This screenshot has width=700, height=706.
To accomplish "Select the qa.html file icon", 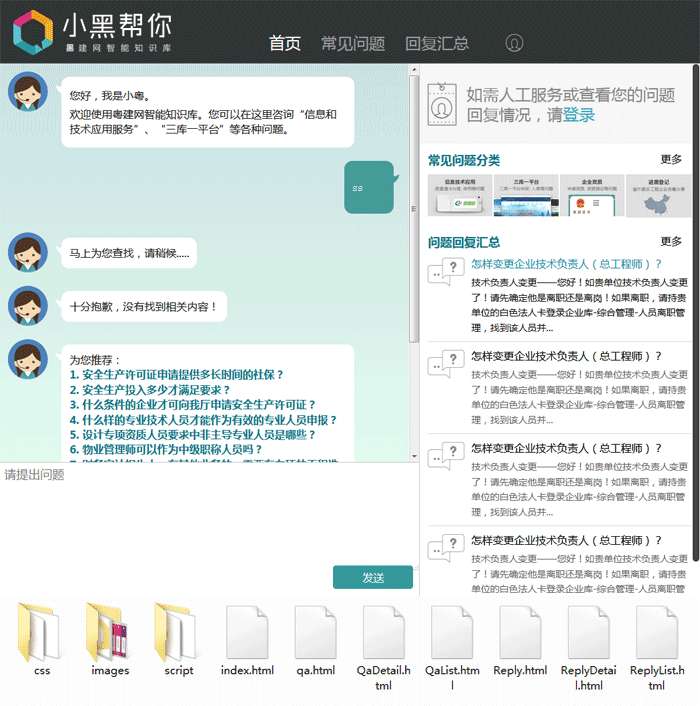I will point(315,633).
